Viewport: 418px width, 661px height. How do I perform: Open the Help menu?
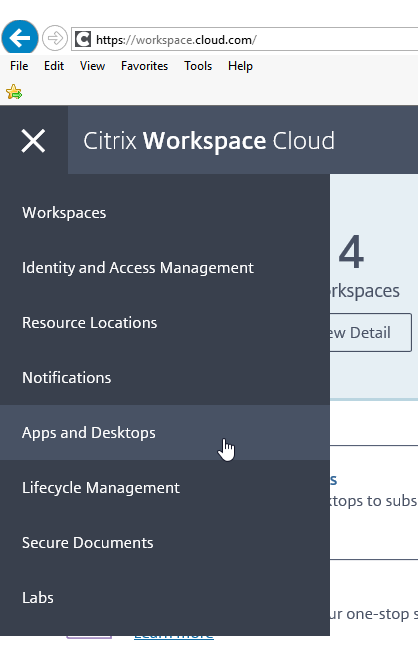coord(240,66)
